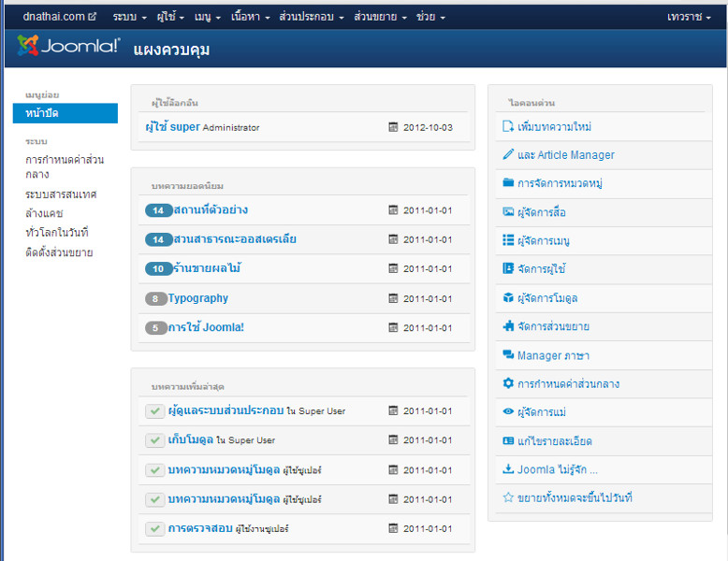Open the เนื้อหา dropdown menu
The width and height of the screenshot is (728, 561).
coord(250,17)
